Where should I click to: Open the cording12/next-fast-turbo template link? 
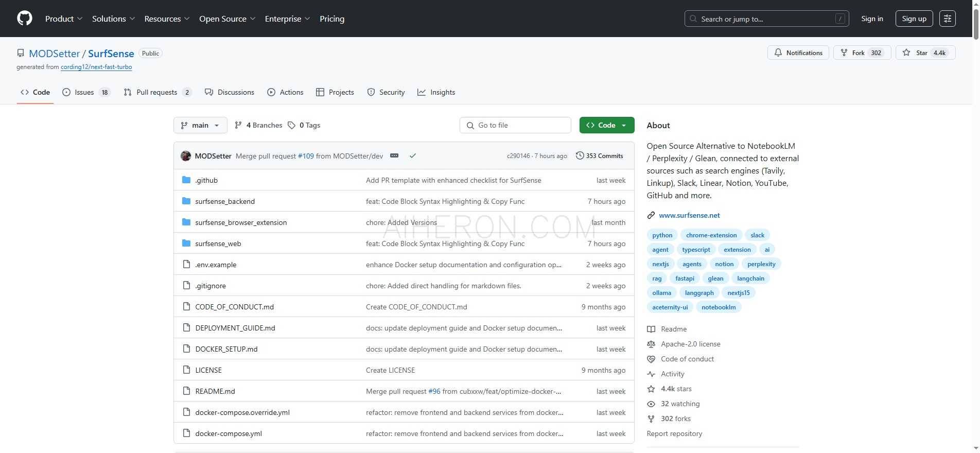click(x=96, y=67)
